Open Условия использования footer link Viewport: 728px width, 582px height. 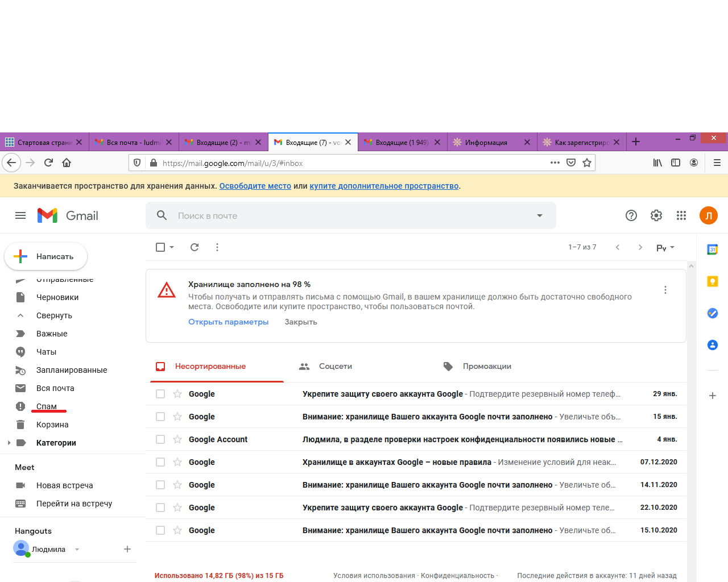click(374, 576)
